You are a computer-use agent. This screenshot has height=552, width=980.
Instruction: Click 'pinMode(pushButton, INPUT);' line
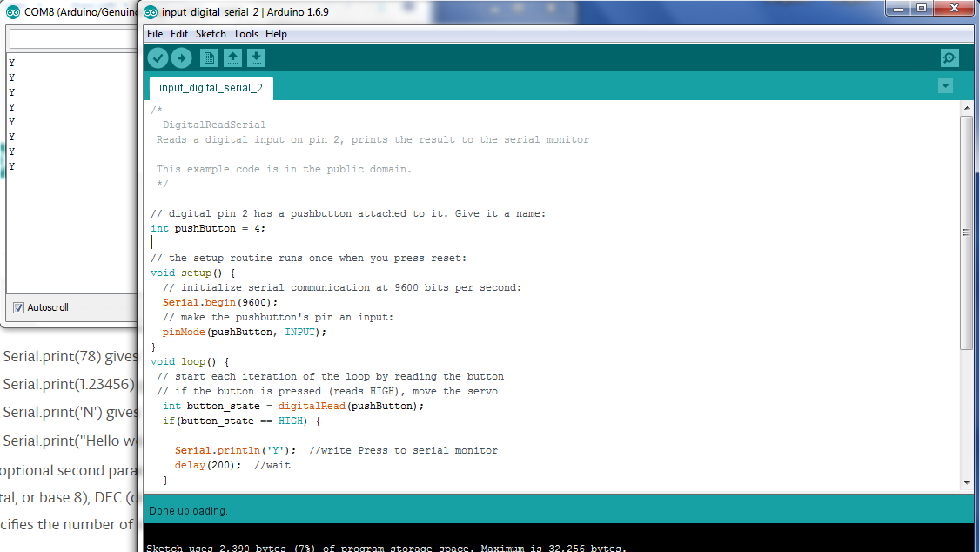point(245,332)
